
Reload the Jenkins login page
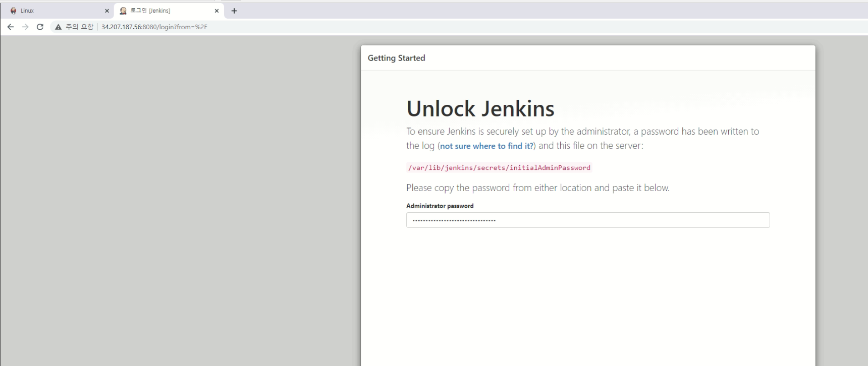pyautogui.click(x=40, y=27)
